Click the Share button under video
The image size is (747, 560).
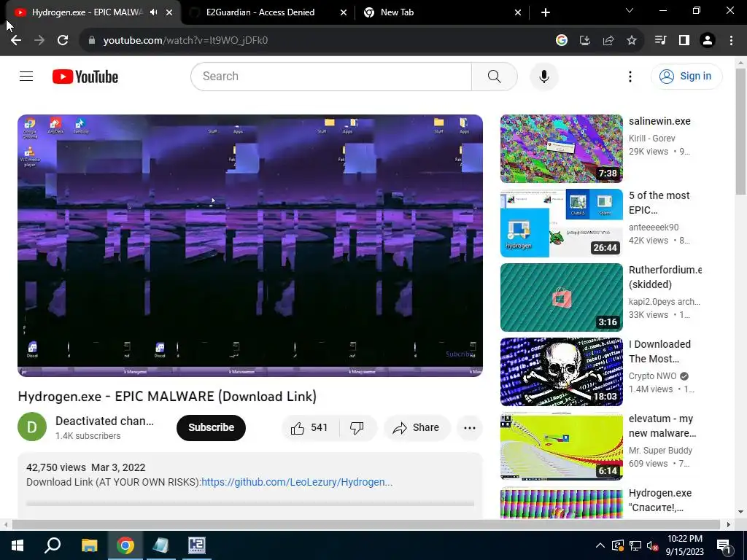(416, 427)
